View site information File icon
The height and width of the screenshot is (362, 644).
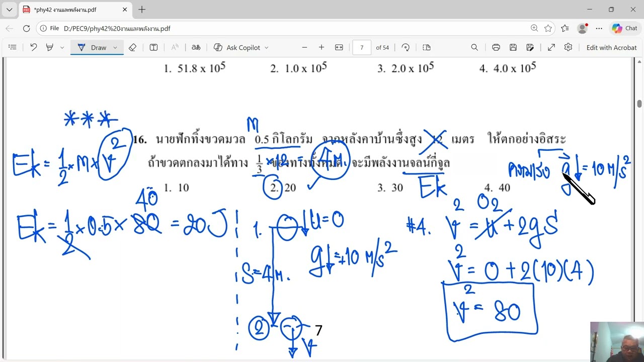click(x=49, y=29)
